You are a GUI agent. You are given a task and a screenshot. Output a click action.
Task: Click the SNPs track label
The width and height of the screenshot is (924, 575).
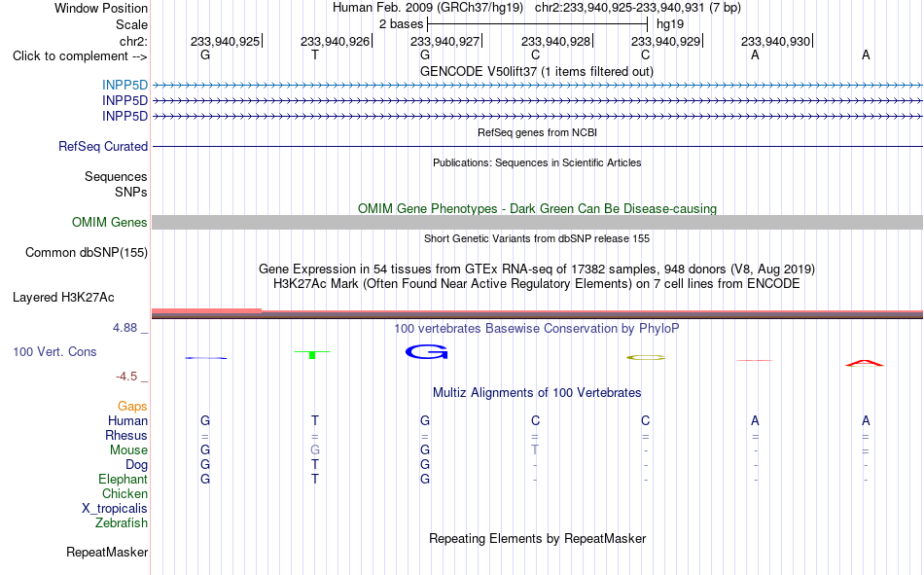coord(131,192)
